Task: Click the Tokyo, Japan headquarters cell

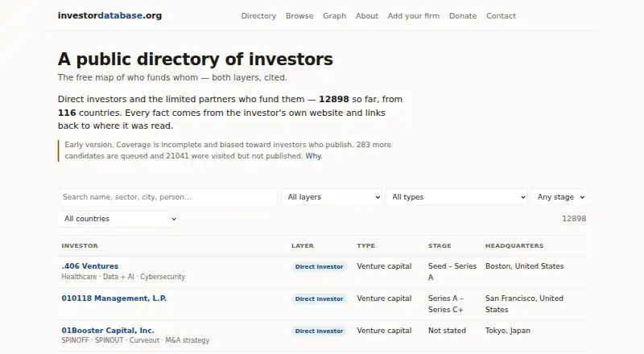Action: tap(508, 331)
